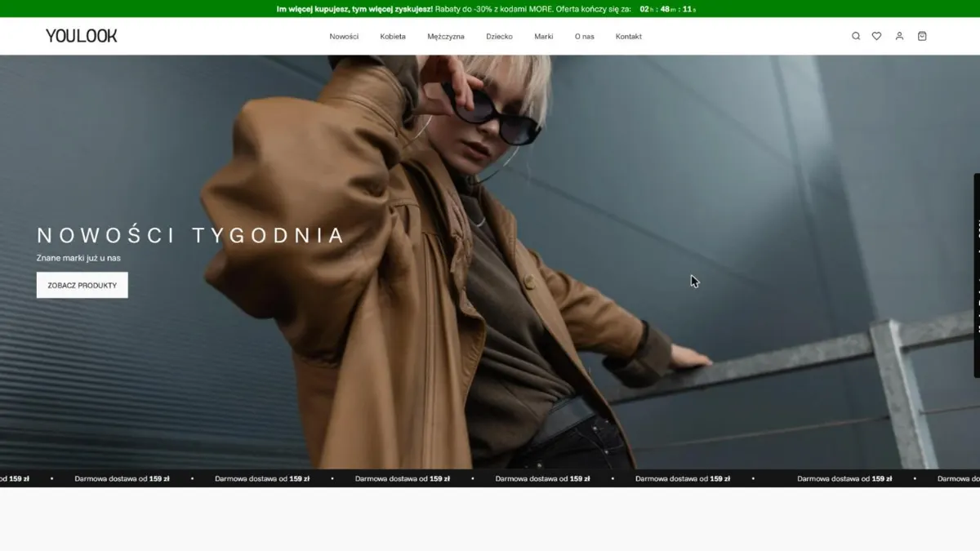Viewport: 980px width, 551px height.
Task: Open the user account icon
Action: [899, 36]
